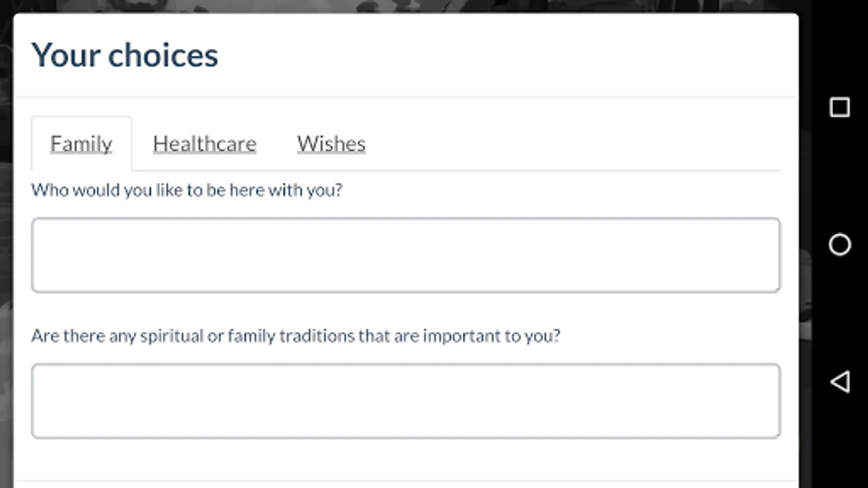The width and height of the screenshot is (868, 488).
Task: Click the empty tab bar area right of Wishes
Action: 570,144
